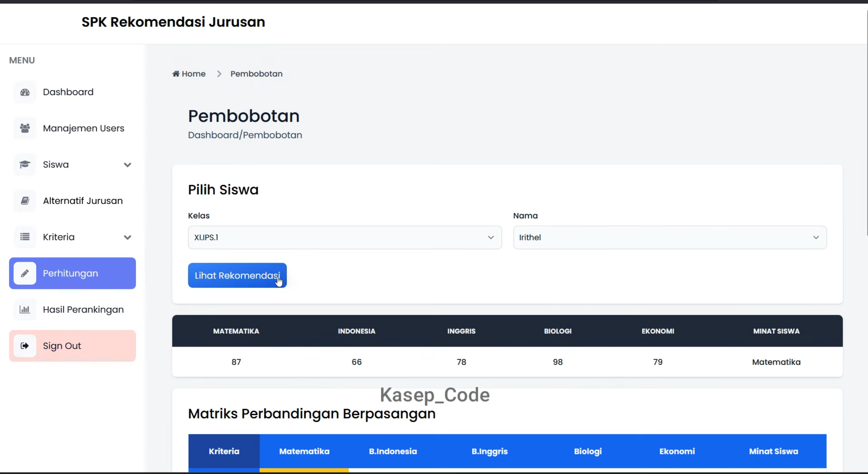Click the Biologi matrix column header

pyautogui.click(x=588, y=451)
